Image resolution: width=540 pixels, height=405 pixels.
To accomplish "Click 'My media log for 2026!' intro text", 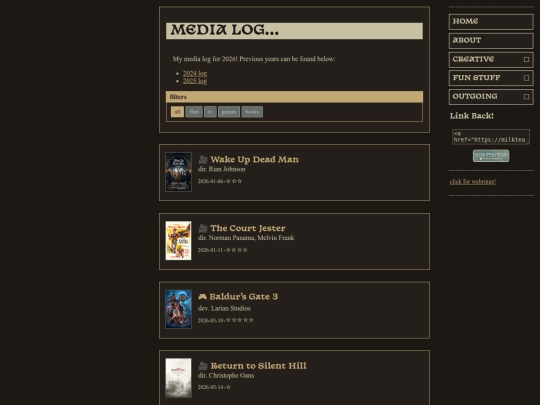I will click(x=205, y=59).
